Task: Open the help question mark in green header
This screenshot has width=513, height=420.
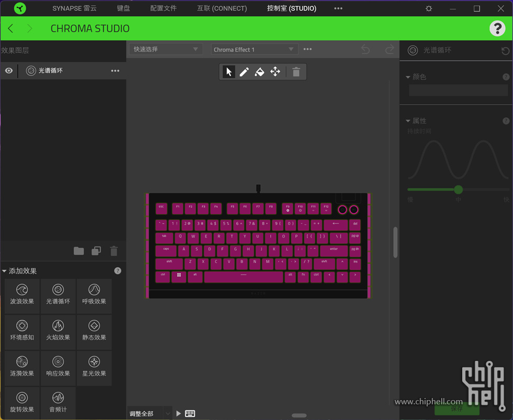Action: pyautogui.click(x=497, y=28)
